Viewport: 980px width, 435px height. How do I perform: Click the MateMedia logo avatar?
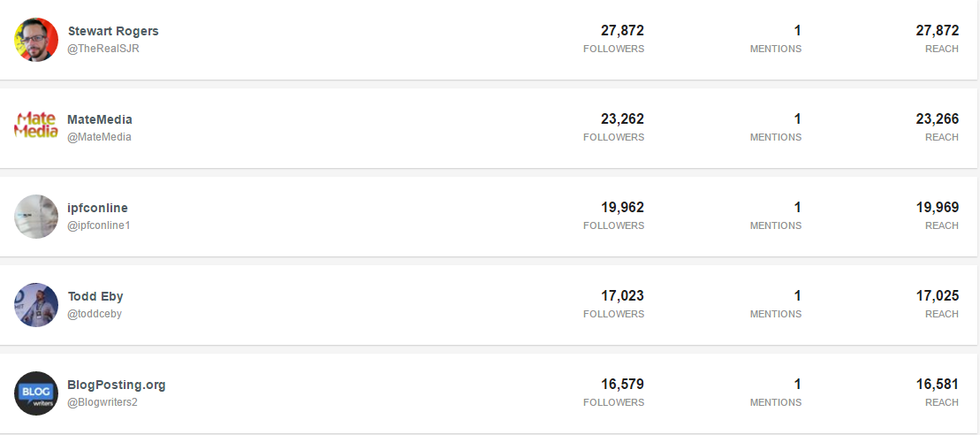pyautogui.click(x=36, y=127)
